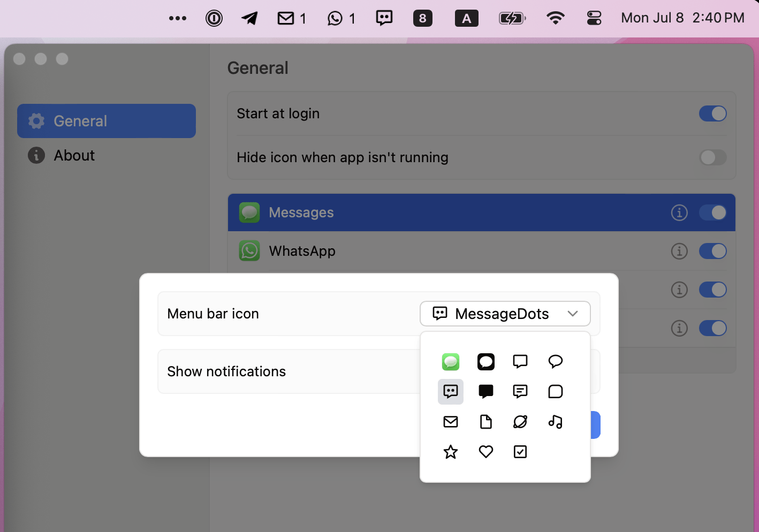
Task: Select the Messages row in the app list
Action: 482,212
